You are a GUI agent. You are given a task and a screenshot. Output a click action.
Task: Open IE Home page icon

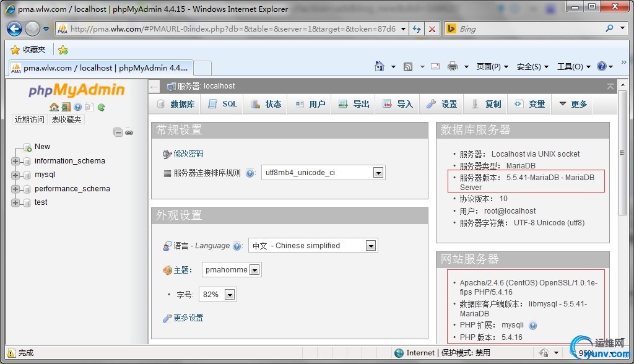tap(380, 66)
